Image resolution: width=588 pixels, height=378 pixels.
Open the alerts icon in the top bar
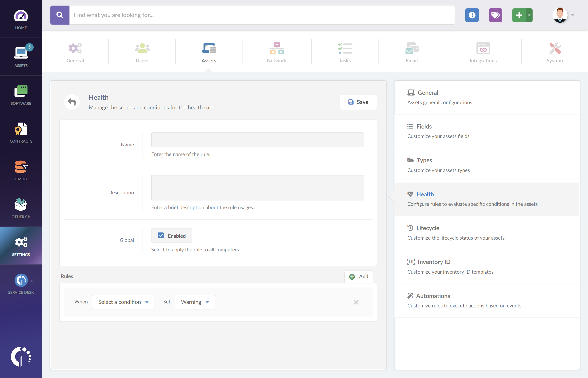coord(472,15)
